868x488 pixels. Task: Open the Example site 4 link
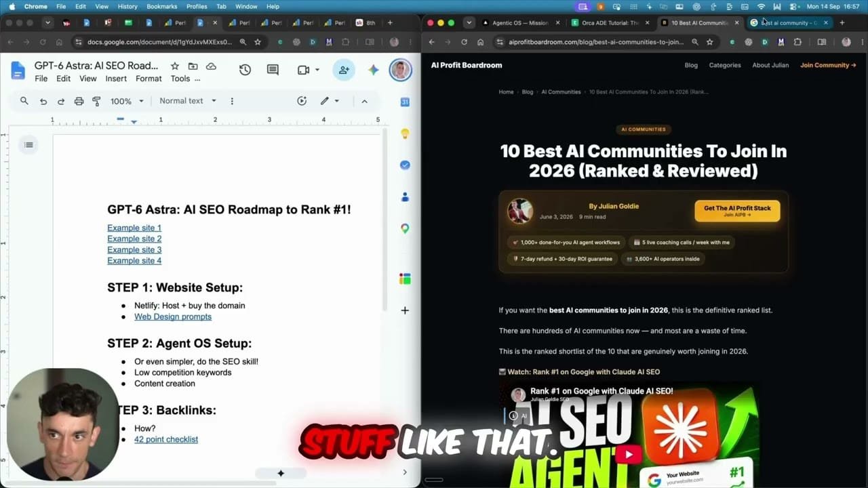pyautogui.click(x=134, y=260)
